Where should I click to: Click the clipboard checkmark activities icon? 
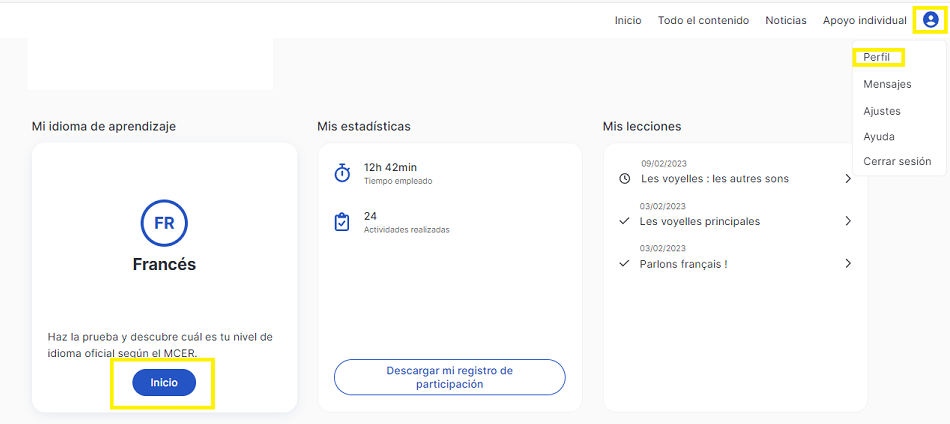click(x=342, y=222)
